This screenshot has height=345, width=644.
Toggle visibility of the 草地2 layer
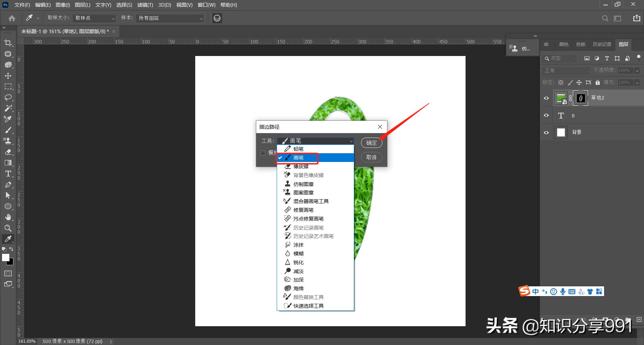[546, 98]
